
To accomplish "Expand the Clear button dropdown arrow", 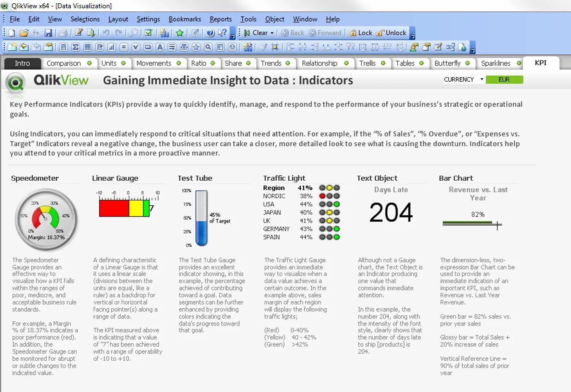I will (272, 33).
